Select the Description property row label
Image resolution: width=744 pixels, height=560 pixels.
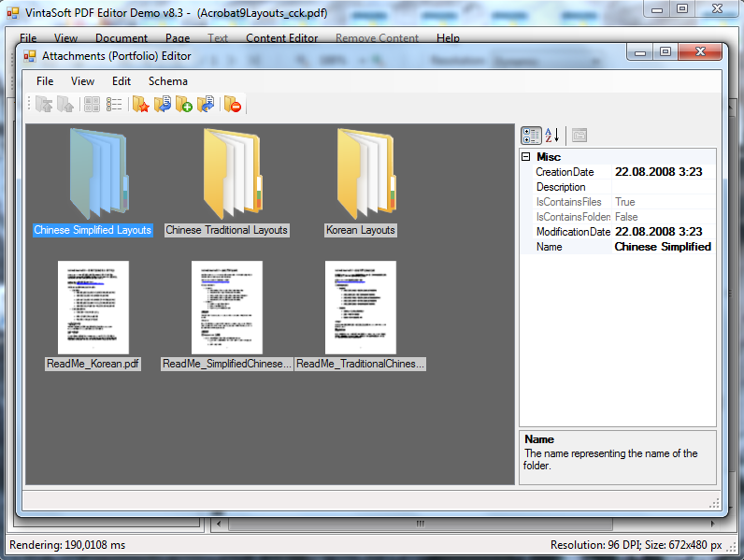[x=561, y=187]
